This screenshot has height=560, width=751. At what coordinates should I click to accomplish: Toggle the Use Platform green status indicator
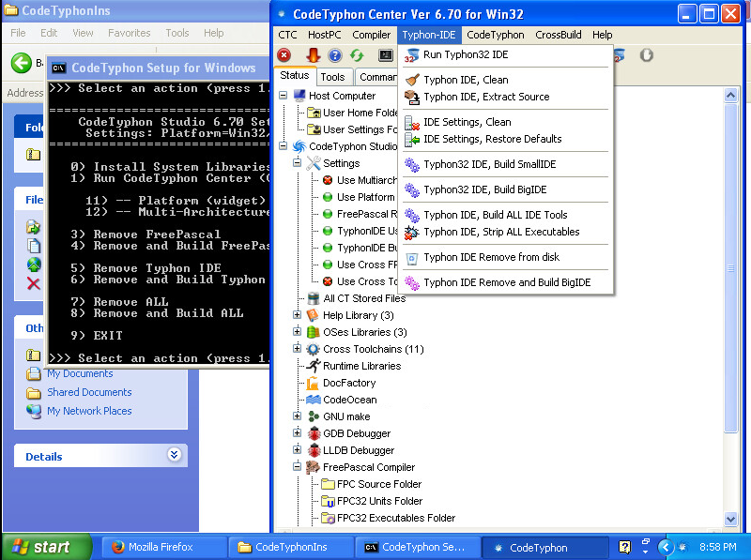coord(328,197)
